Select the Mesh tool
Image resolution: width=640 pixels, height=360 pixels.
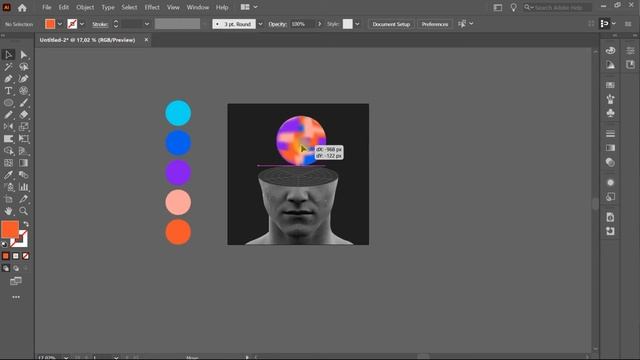coord(8,163)
